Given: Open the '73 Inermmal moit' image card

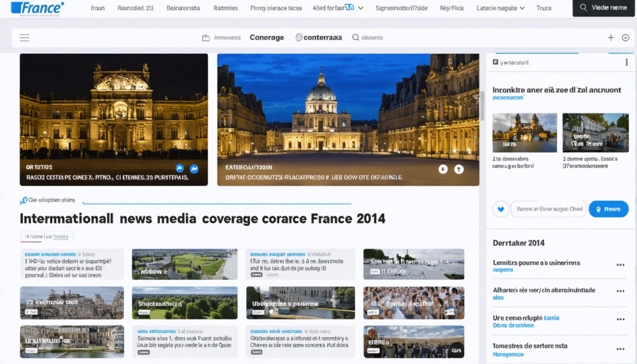Looking at the screenshot, I should 72,303.
